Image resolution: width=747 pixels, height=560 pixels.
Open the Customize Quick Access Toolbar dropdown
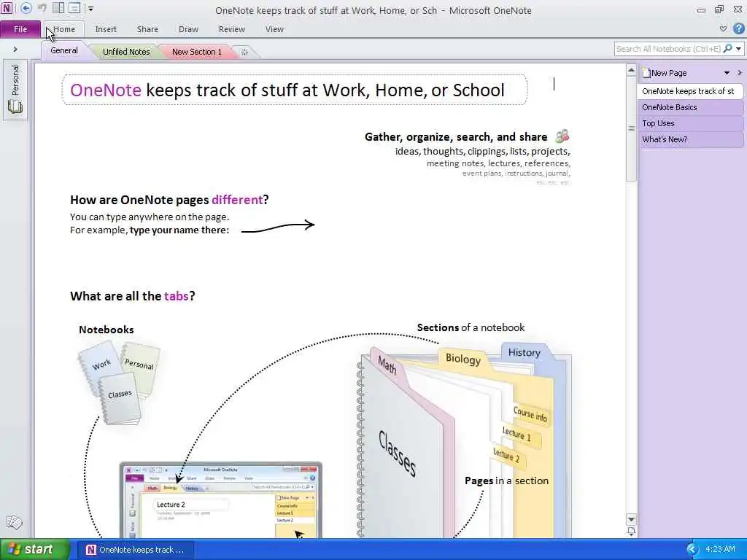(x=90, y=9)
